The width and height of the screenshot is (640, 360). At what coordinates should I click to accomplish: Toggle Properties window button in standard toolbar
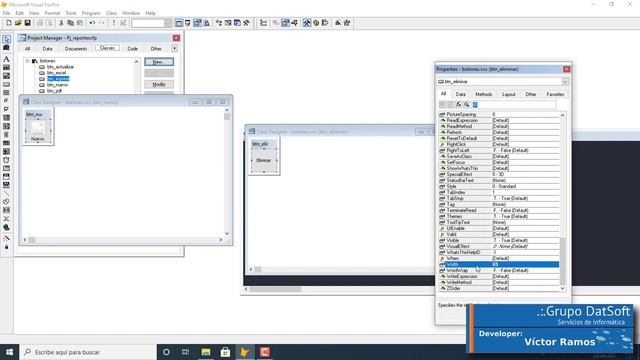(x=197, y=23)
